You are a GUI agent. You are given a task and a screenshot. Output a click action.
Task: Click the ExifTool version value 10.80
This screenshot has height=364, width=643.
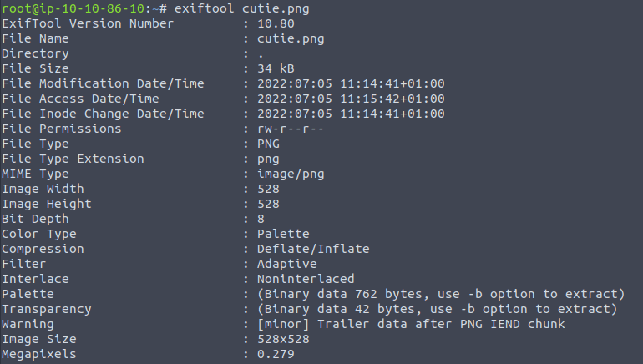276,23
